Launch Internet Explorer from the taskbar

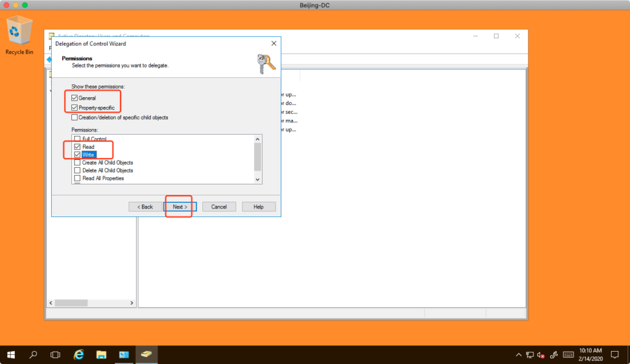point(79,355)
